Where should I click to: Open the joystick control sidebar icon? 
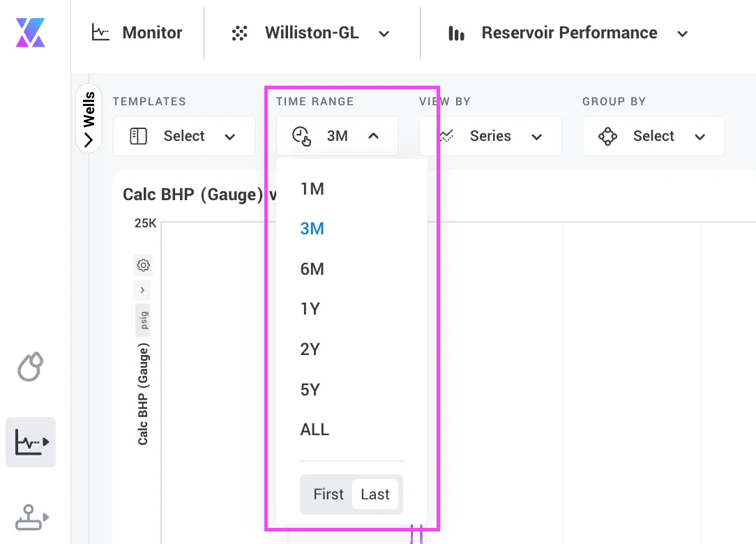pos(31,517)
